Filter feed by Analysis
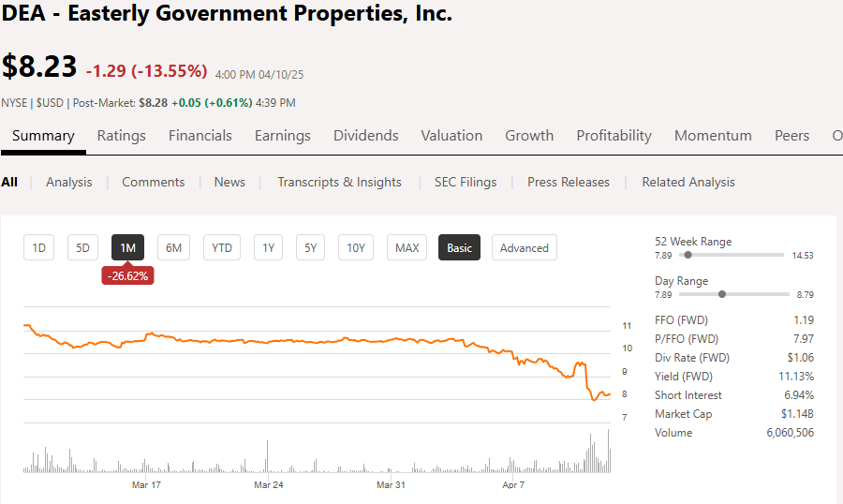The image size is (843, 504). pos(69,183)
